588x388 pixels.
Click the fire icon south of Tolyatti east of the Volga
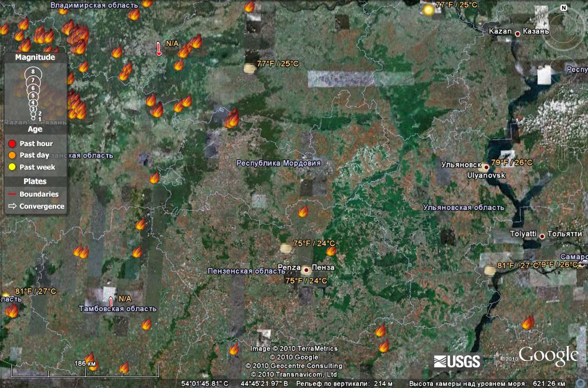528,322
